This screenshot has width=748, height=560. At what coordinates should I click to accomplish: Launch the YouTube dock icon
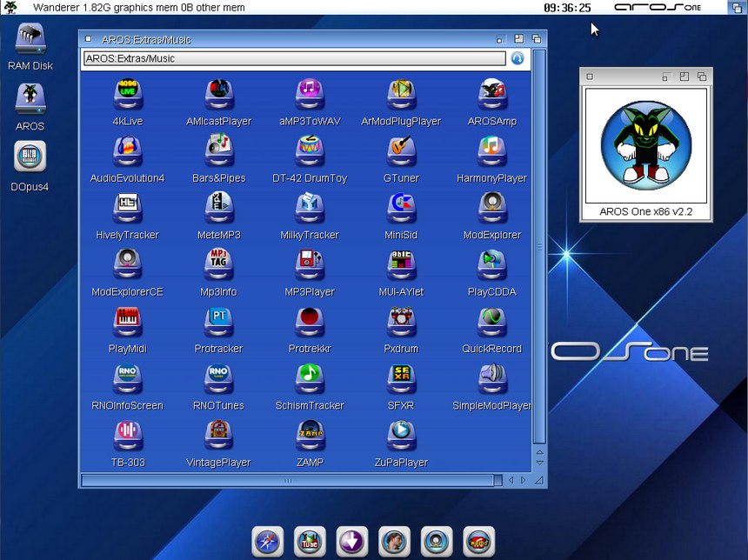(310, 542)
